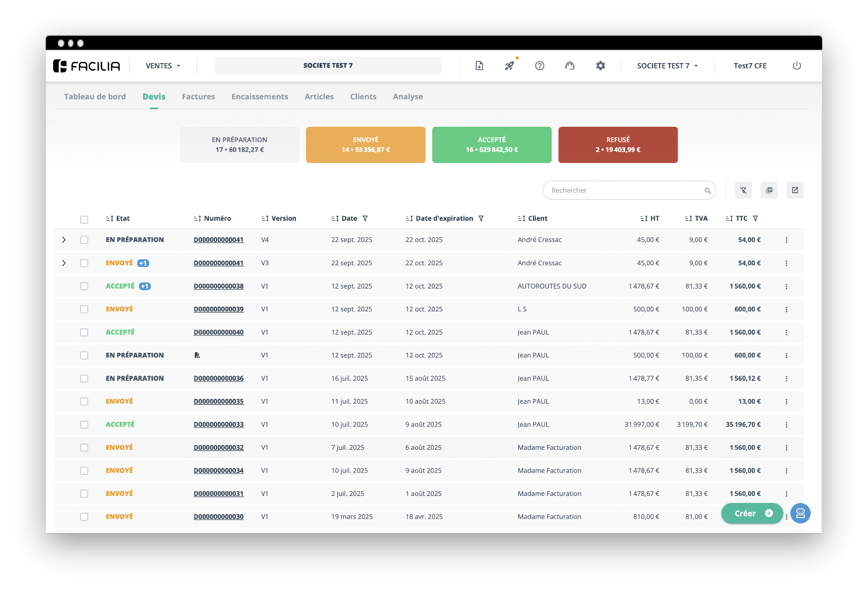Open the blue chat assistant icon
This screenshot has height=590, width=868.
(800, 513)
